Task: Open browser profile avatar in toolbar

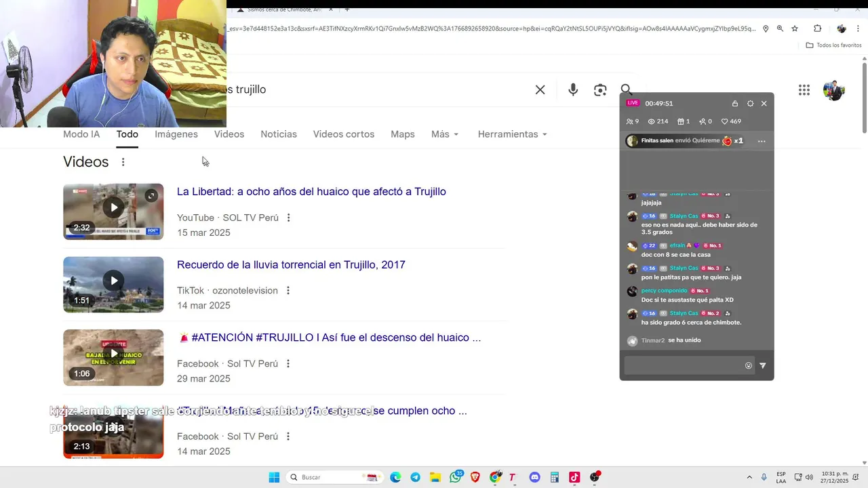Action: point(842,28)
